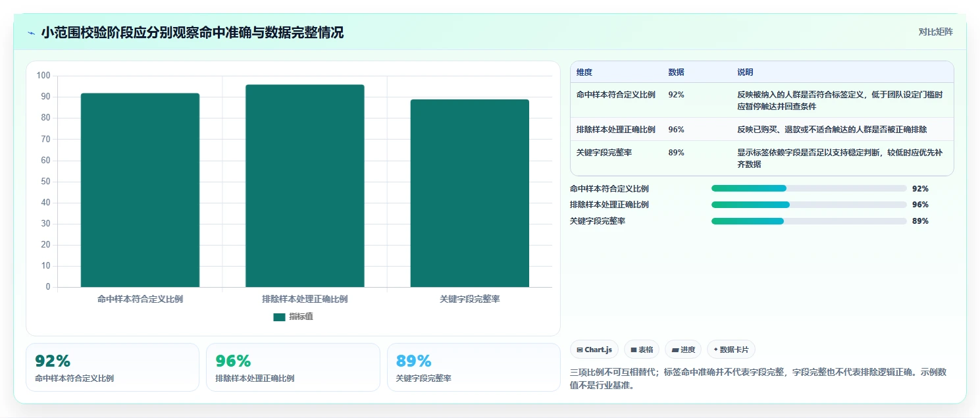
Task: Click the 数据 column header
Action: [676, 72]
